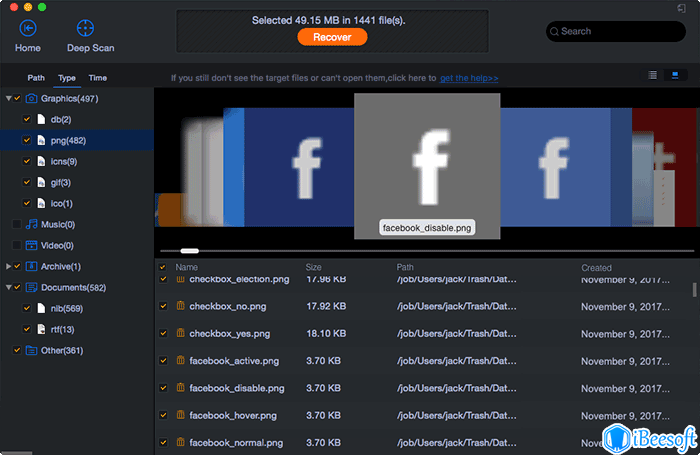
Task: Sort by the Name column header
Action: [x=186, y=267]
